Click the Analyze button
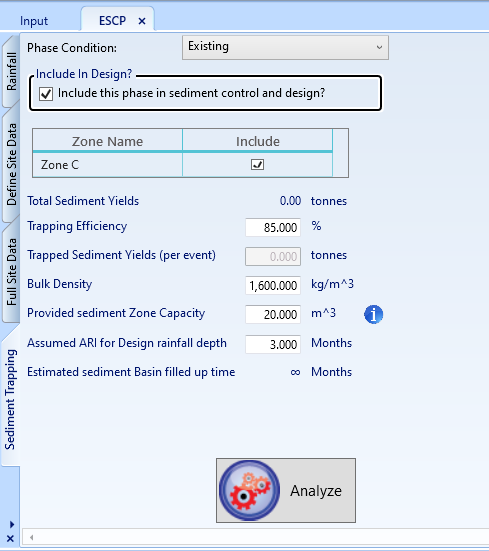Viewport: 489px width, 551px height. click(x=286, y=490)
